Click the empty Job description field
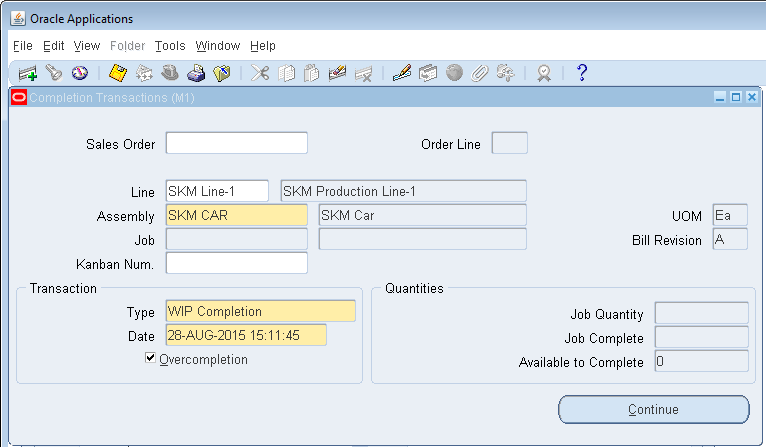The image size is (766, 447). point(423,239)
